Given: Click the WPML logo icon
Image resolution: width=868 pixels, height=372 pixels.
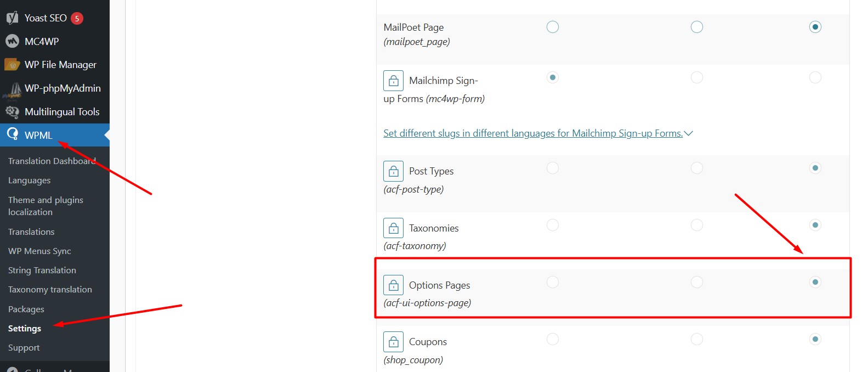Looking at the screenshot, I should 12,134.
